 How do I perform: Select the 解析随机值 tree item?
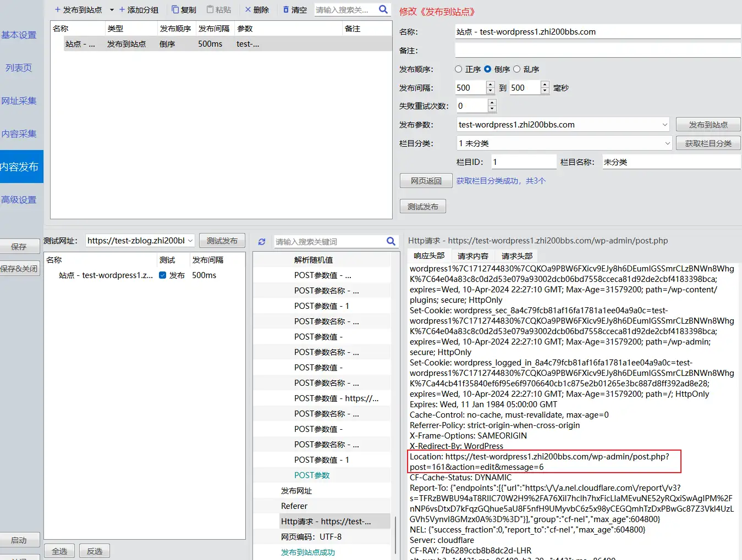coord(314,260)
